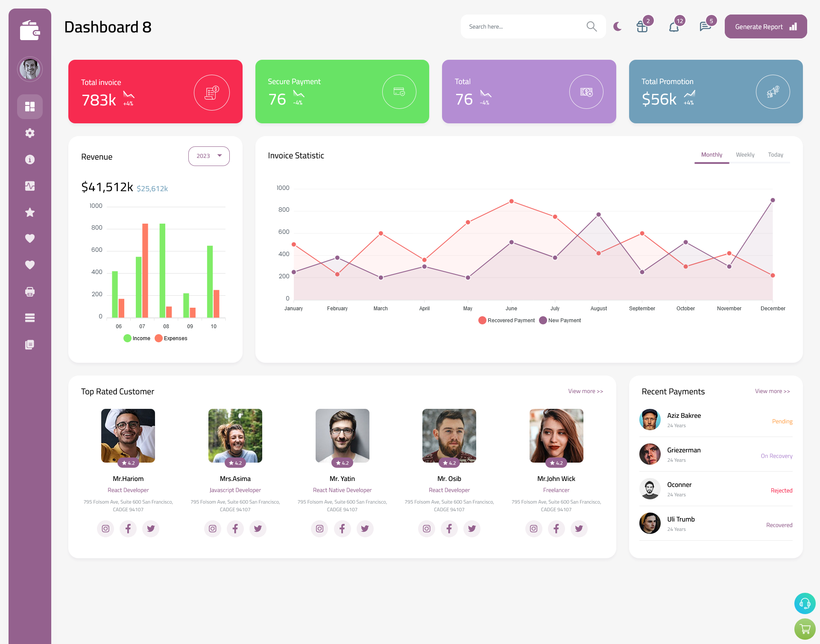This screenshot has width=820, height=644.
Task: Click the favorites star icon in sidebar
Action: [x=30, y=212]
